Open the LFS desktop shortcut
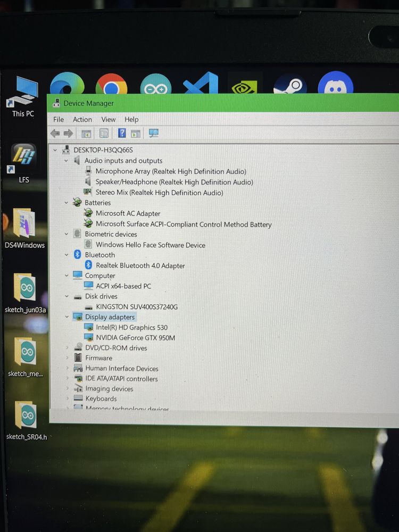The image size is (399, 532). point(23,163)
